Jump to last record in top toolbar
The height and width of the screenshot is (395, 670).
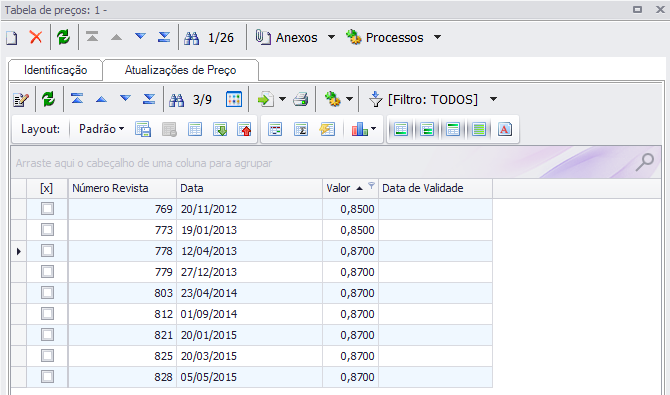(x=164, y=37)
